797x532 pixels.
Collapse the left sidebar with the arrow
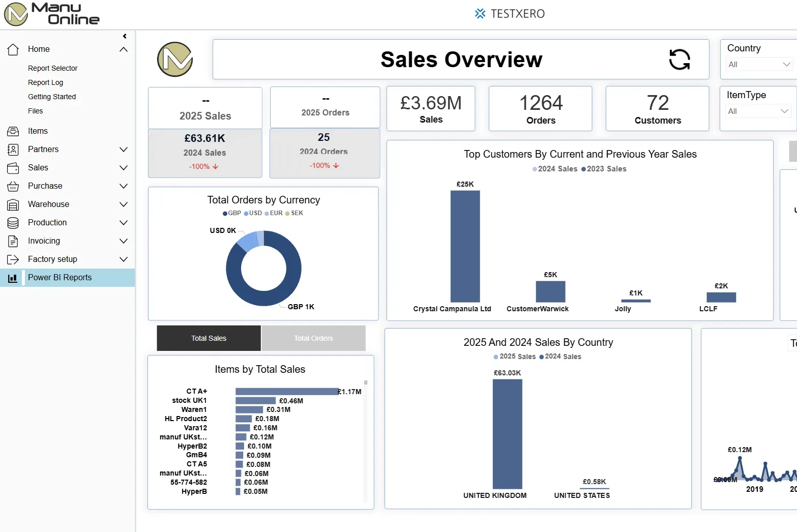[125, 36]
